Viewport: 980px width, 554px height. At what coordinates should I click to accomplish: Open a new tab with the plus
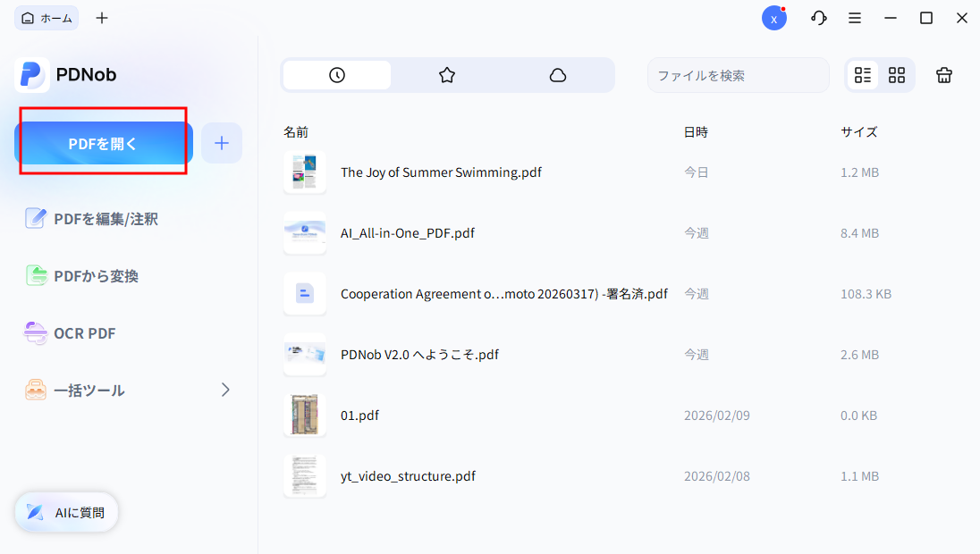(101, 17)
